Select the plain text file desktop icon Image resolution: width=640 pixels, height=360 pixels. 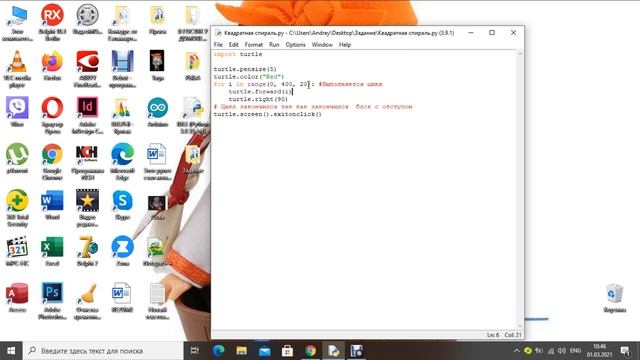[158, 301]
